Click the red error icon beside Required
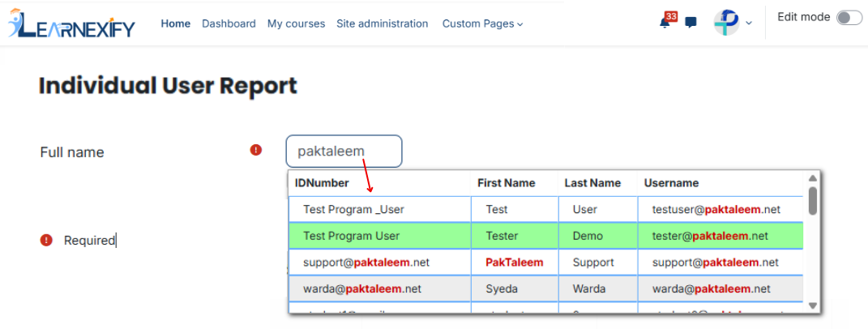This screenshot has height=329, width=868. [46, 240]
